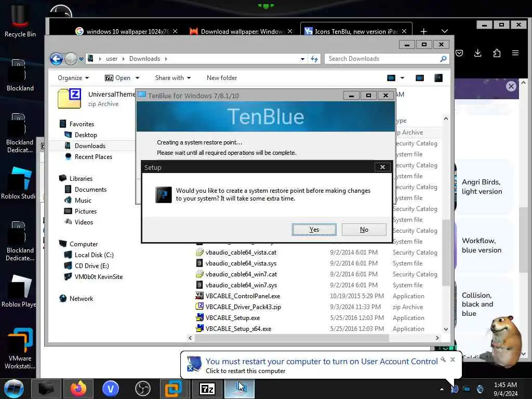Expand the Open button dropdown arrow
This screenshot has width=532, height=399.
tap(137, 78)
